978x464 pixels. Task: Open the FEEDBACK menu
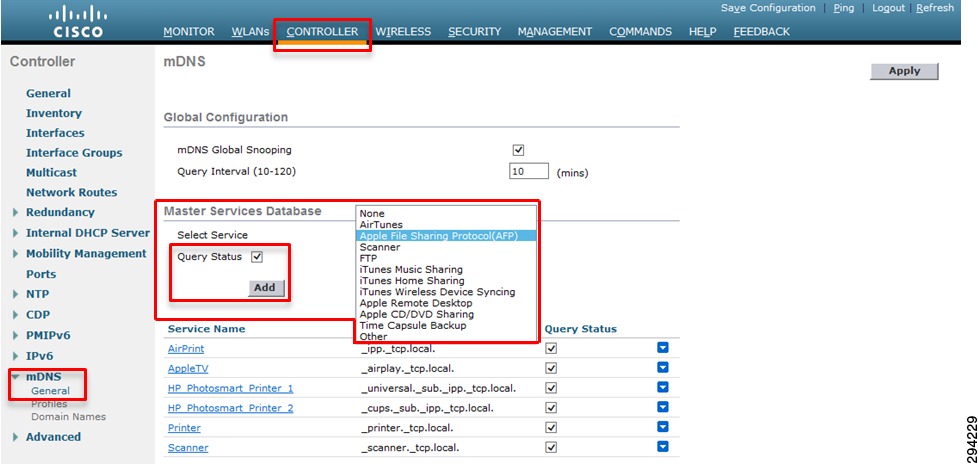[762, 32]
